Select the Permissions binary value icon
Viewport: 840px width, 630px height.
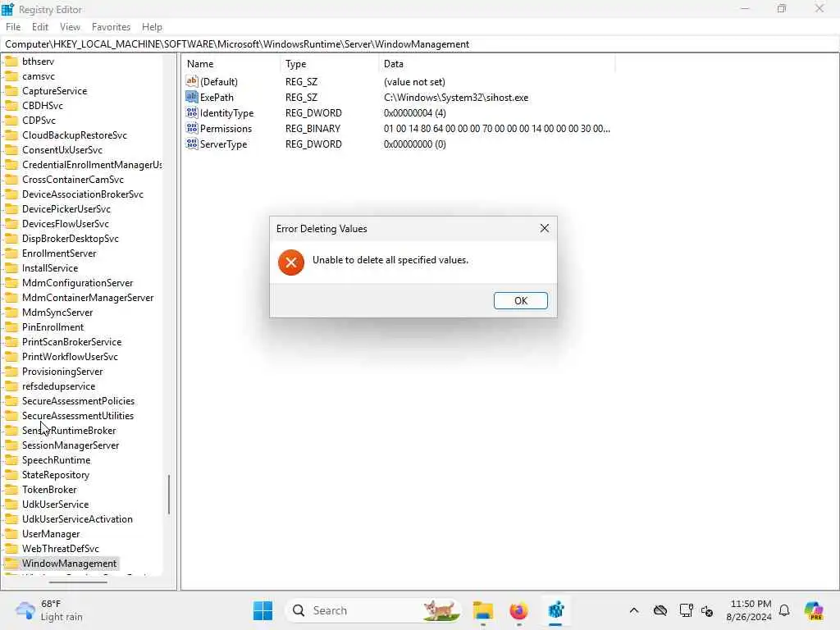(192, 128)
